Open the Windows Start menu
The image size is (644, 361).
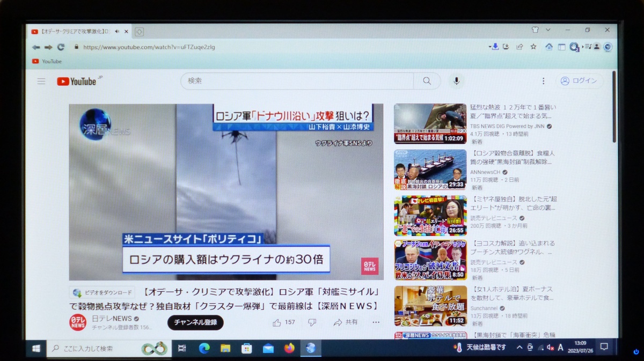point(36,349)
